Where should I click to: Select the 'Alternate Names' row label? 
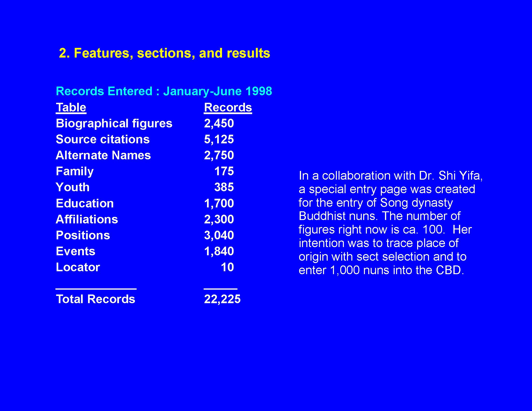103,155
